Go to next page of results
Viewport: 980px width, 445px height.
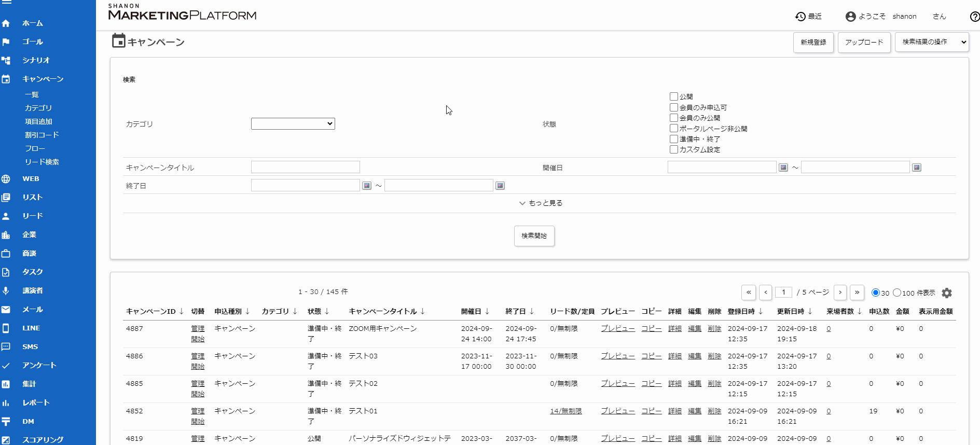[x=840, y=293]
